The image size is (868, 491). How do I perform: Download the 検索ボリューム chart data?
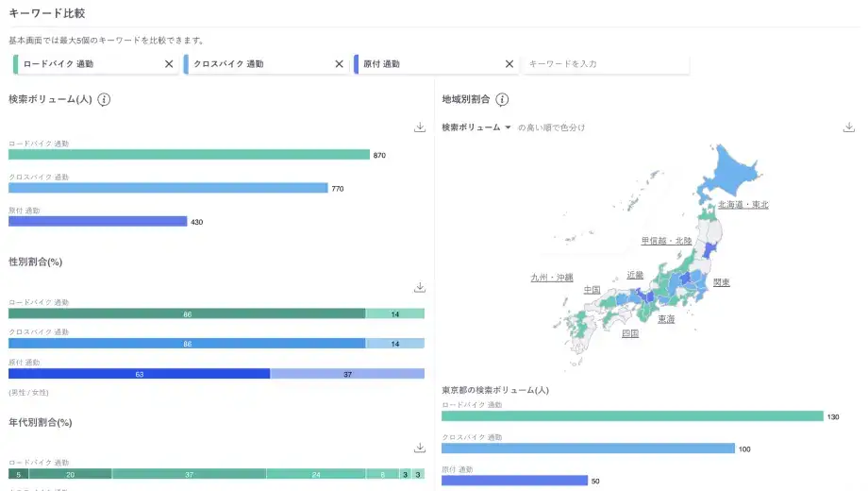[x=420, y=127]
